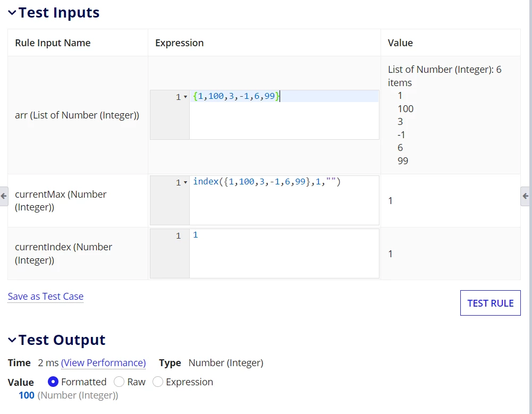Click list value -1 in arr results
Image resolution: width=532 pixels, height=414 pixels.
(x=401, y=134)
